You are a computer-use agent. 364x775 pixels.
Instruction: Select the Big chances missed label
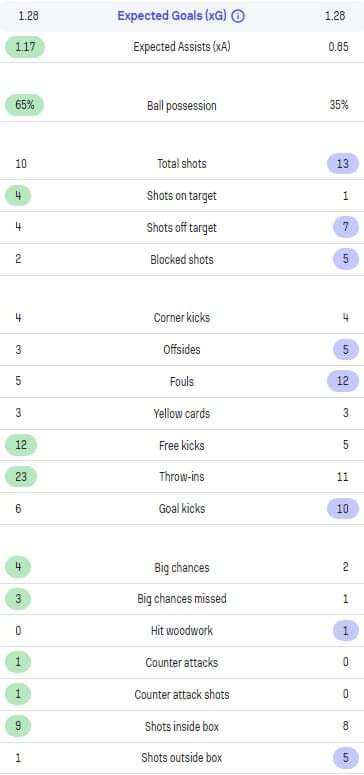click(x=182, y=599)
